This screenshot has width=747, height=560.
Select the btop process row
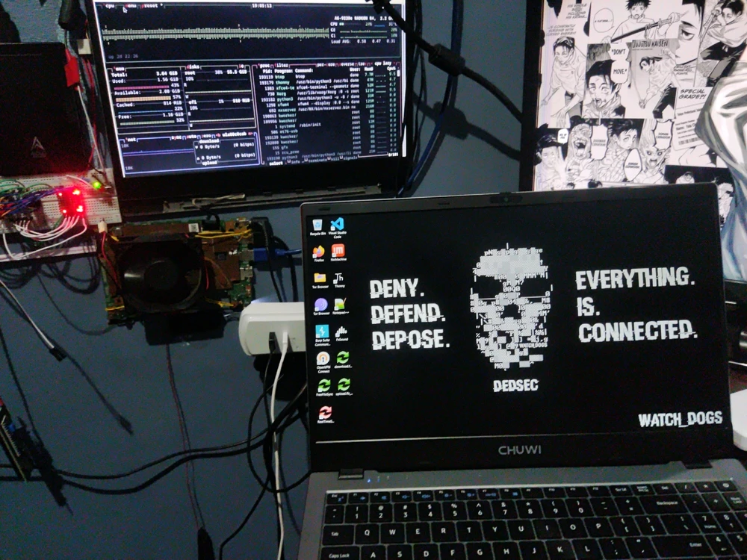328,75
